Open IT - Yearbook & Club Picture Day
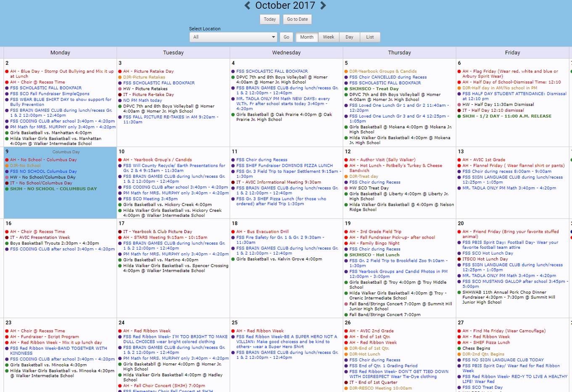572x392 pixels. [x=157, y=232]
